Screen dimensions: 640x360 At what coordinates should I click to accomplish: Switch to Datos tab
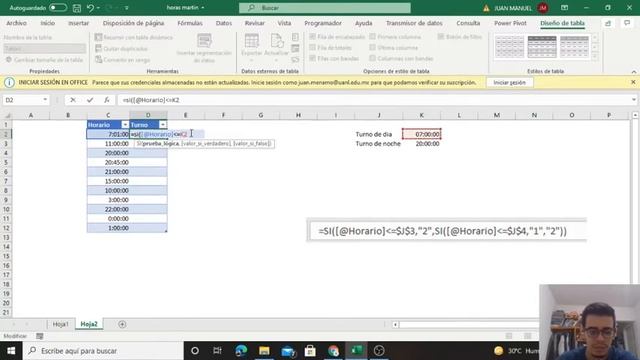tap(224, 23)
